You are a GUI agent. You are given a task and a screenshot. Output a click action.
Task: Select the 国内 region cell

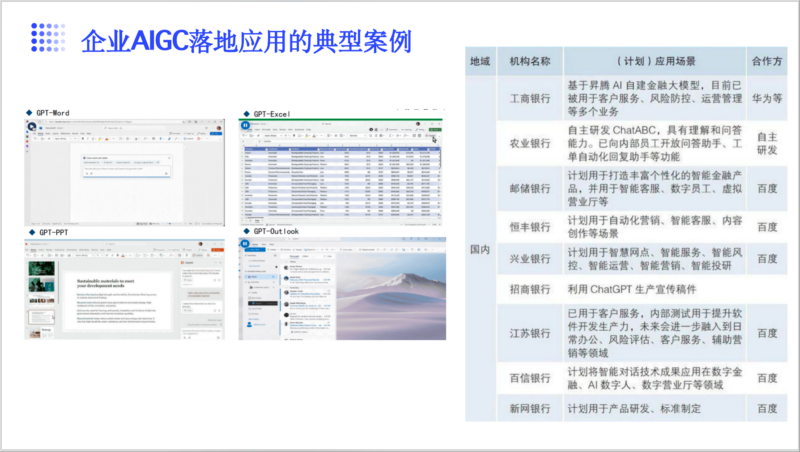pos(480,249)
